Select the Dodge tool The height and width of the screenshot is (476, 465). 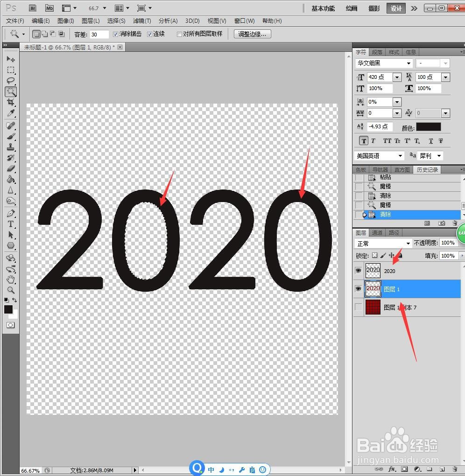coord(11,201)
